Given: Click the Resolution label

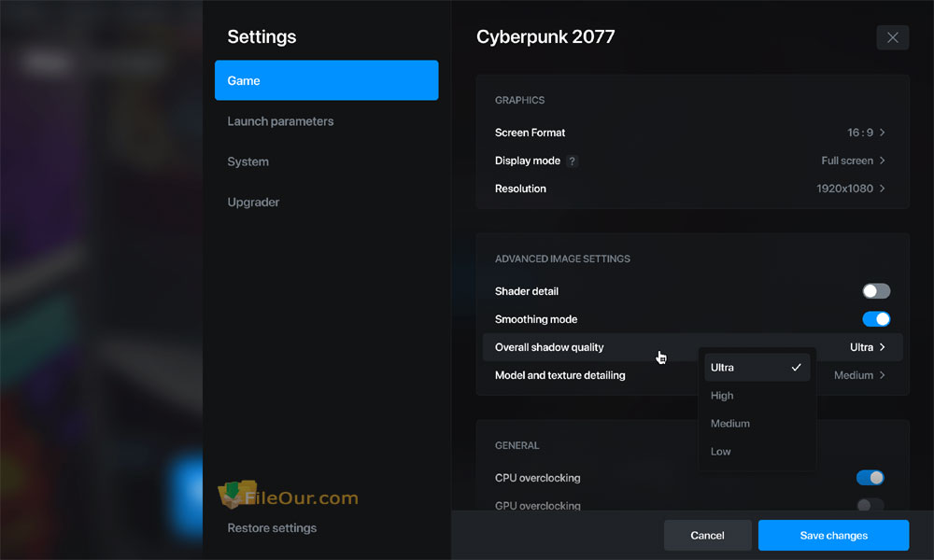Looking at the screenshot, I should [520, 189].
